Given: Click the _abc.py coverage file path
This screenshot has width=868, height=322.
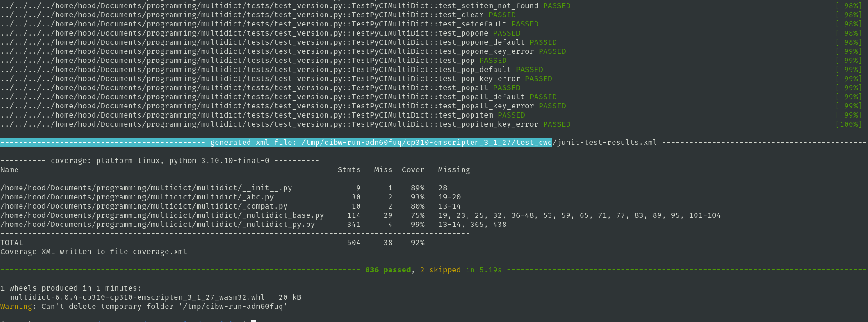Looking at the screenshot, I should (137, 197).
